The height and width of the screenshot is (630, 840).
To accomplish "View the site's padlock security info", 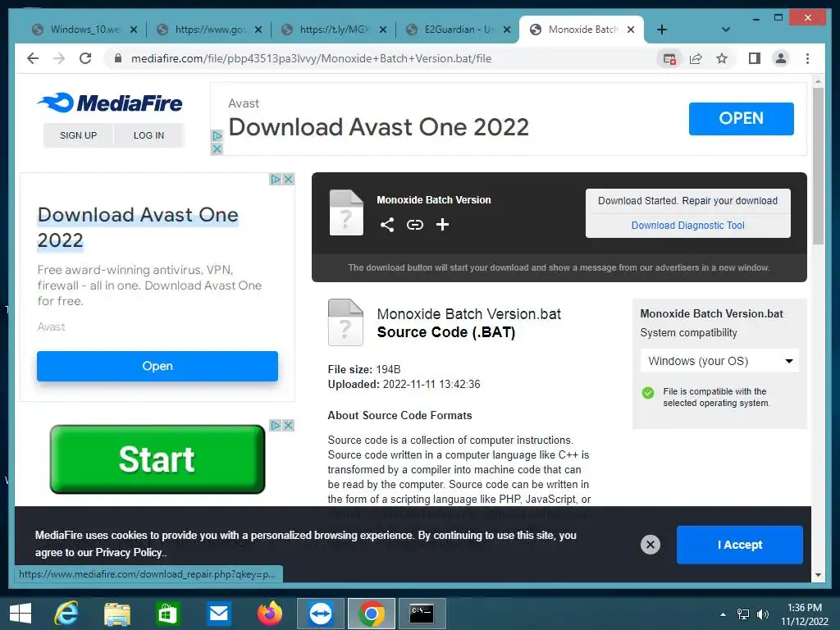I will pyautogui.click(x=118, y=58).
